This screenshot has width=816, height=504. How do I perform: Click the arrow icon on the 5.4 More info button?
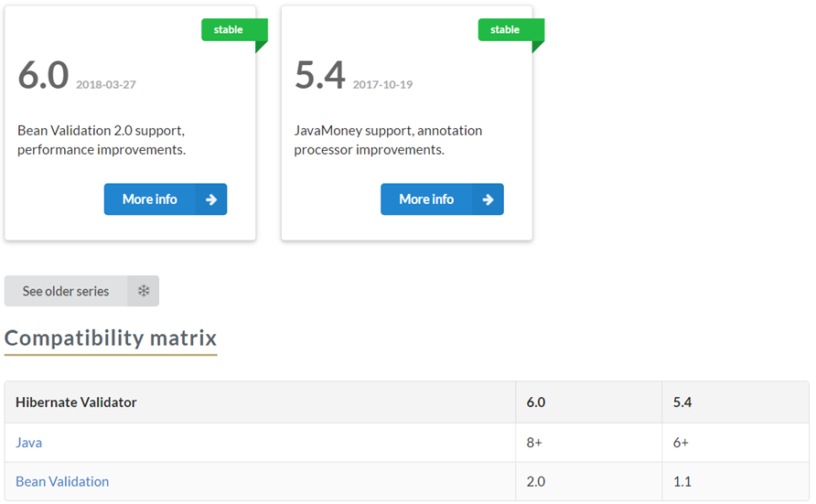pyautogui.click(x=489, y=199)
